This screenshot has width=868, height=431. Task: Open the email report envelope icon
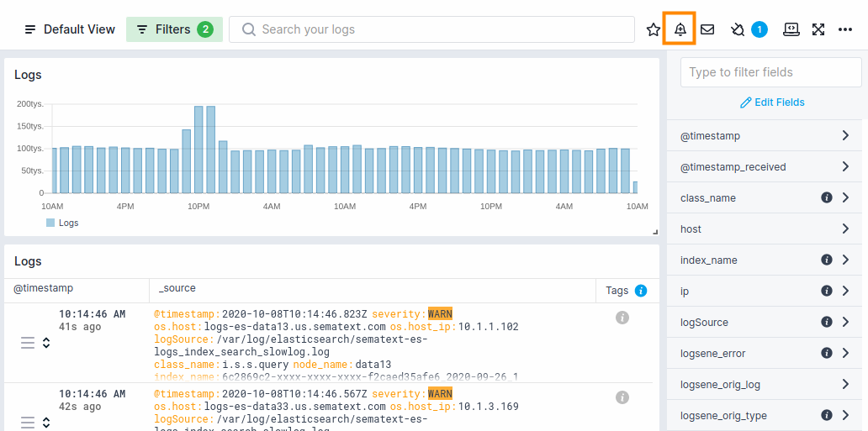(707, 29)
